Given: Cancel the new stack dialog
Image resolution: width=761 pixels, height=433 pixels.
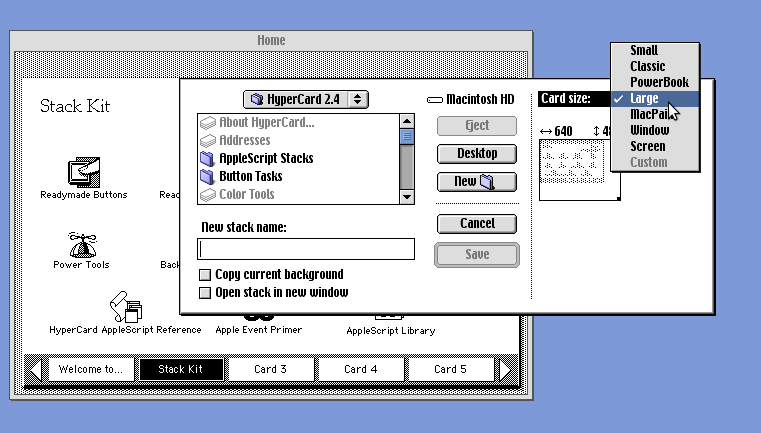Looking at the screenshot, I should coord(477,224).
